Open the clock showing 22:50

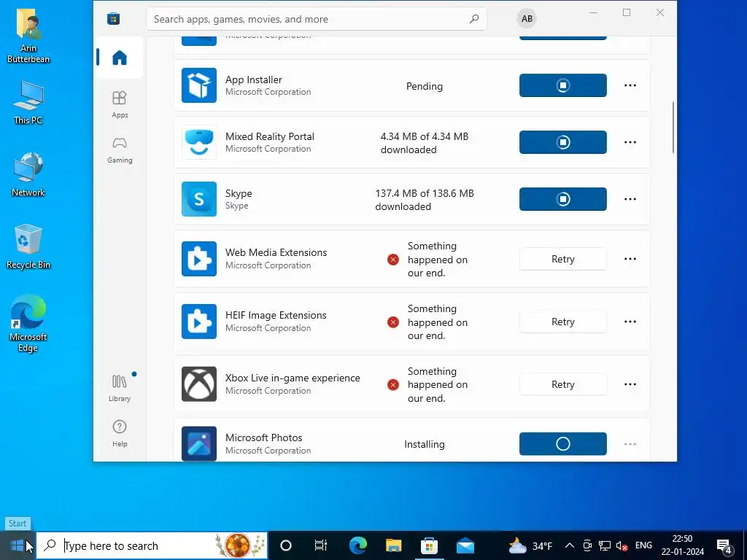[x=682, y=545]
